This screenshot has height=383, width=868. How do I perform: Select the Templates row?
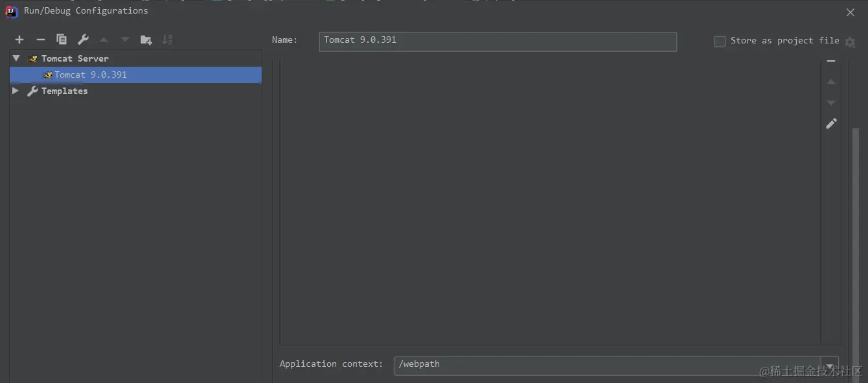coord(135,91)
